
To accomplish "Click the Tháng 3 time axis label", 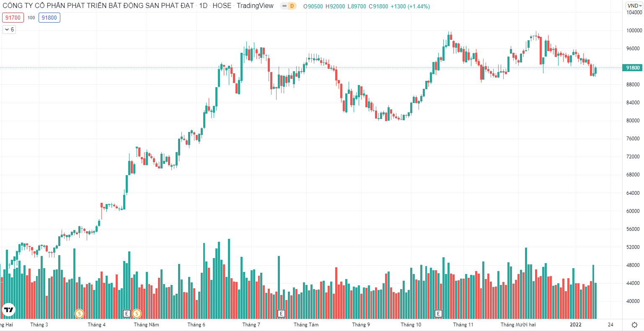I will click(x=39, y=325).
